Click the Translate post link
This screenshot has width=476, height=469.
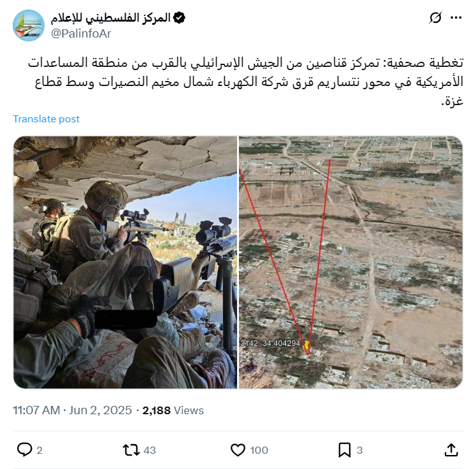pos(46,119)
